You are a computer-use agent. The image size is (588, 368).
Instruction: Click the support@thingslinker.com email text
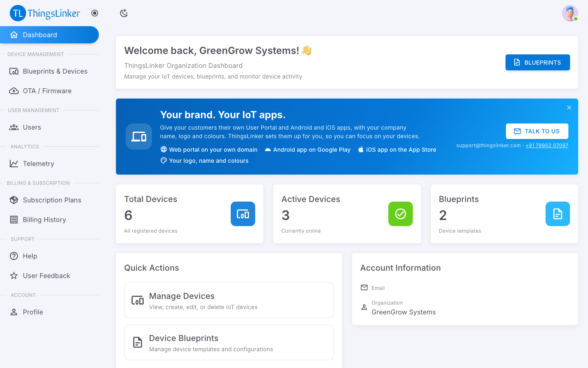(488, 146)
